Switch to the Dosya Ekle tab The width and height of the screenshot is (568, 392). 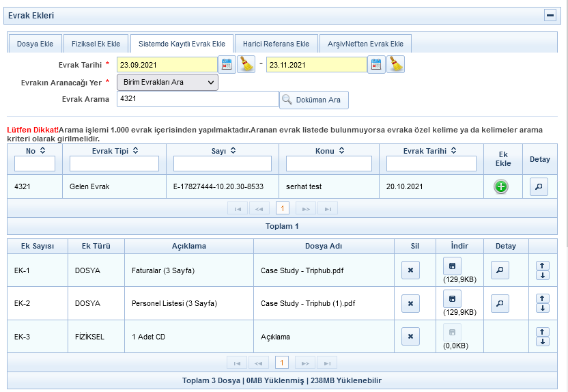point(36,44)
